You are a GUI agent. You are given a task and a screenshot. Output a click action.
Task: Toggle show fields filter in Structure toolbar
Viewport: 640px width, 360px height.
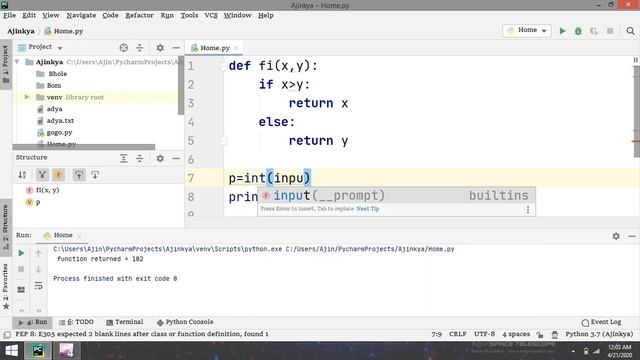[x=58, y=175]
